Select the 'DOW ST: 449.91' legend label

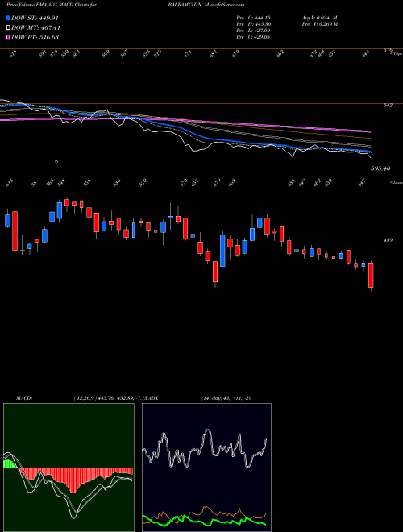pyautogui.click(x=35, y=19)
